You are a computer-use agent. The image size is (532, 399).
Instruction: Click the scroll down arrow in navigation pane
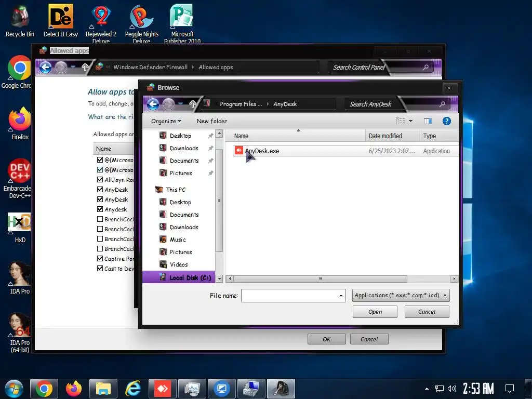(219, 278)
